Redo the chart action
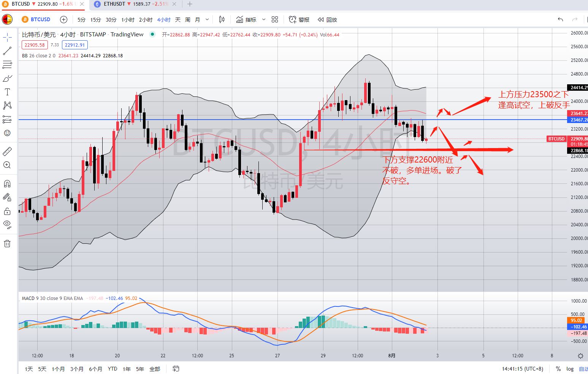 [x=575, y=19]
